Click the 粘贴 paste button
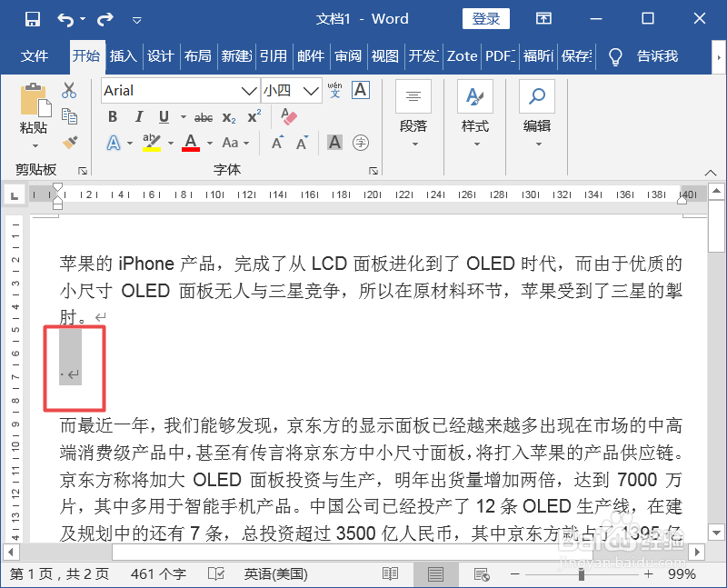 (33, 109)
